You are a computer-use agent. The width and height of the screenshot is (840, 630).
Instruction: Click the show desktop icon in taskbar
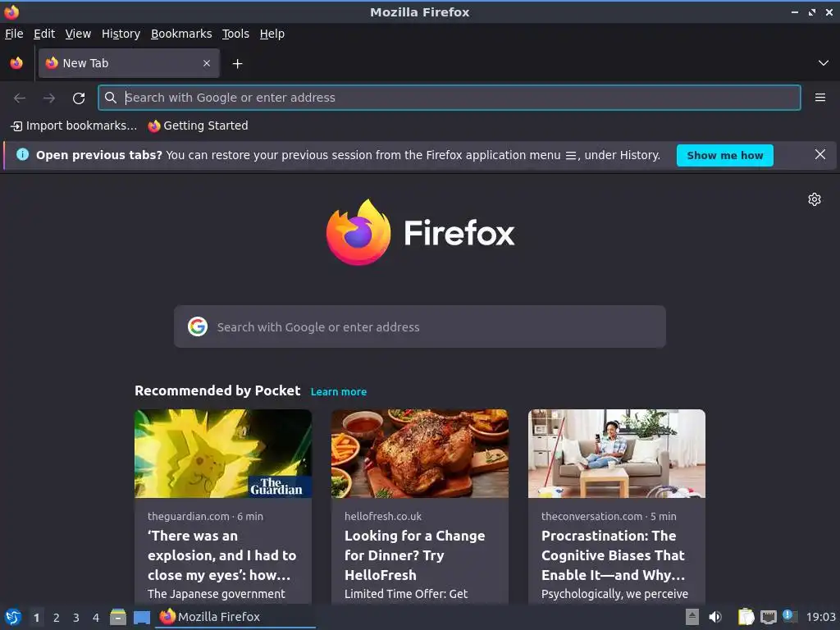(x=141, y=618)
